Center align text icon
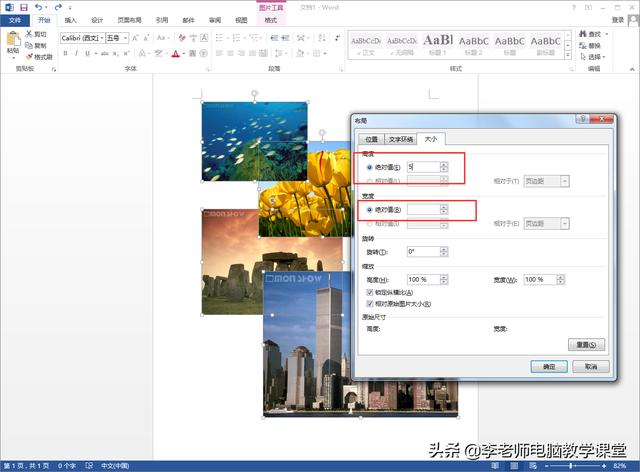Screen dimensions: 640x472 point(231,53)
